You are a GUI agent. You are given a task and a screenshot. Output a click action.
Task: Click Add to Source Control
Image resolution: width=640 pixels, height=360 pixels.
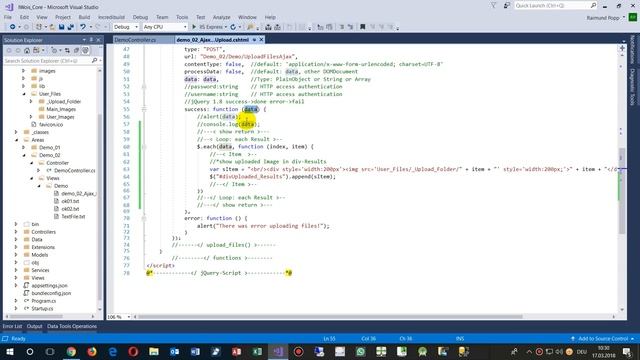(x=602, y=338)
